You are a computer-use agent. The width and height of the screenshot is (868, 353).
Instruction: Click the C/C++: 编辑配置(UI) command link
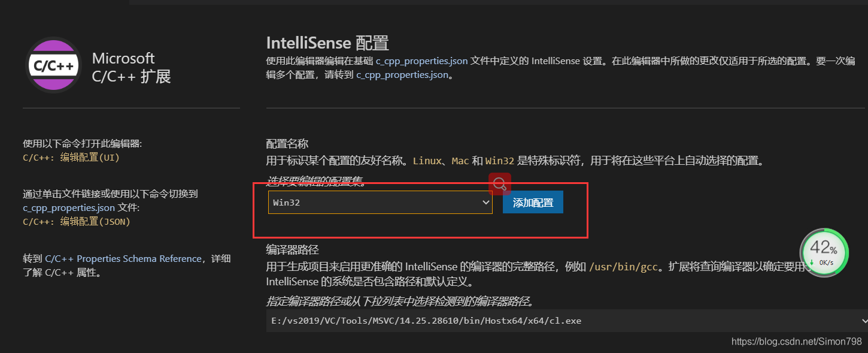point(72,158)
